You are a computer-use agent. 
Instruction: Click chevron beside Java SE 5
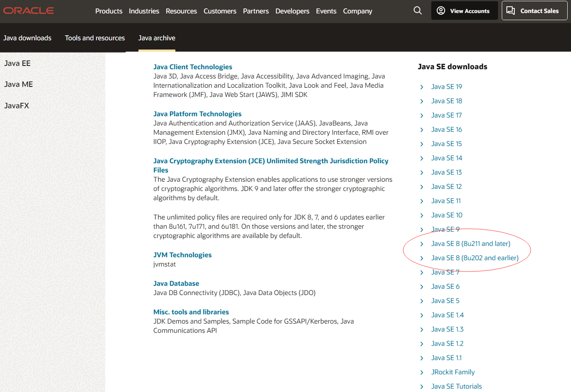(x=422, y=301)
